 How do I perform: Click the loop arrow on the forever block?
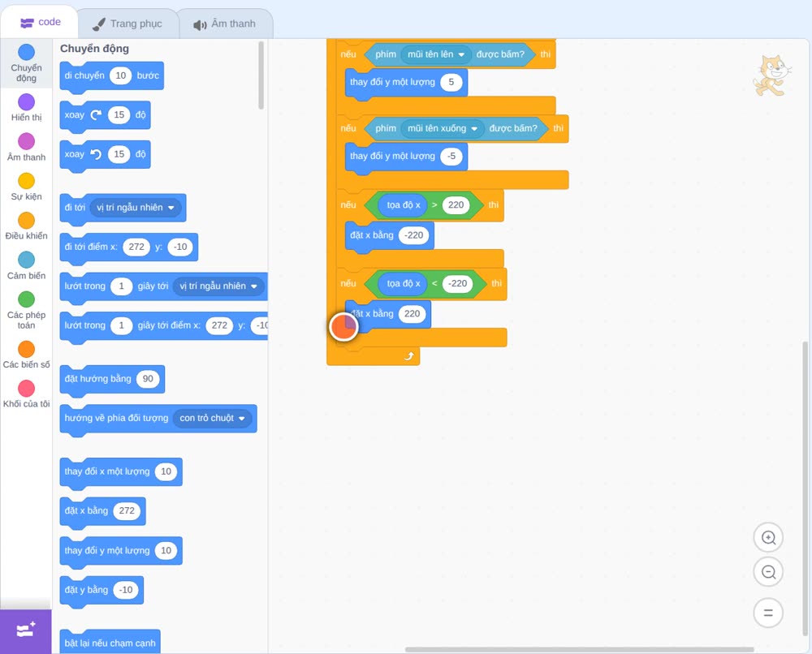409,356
